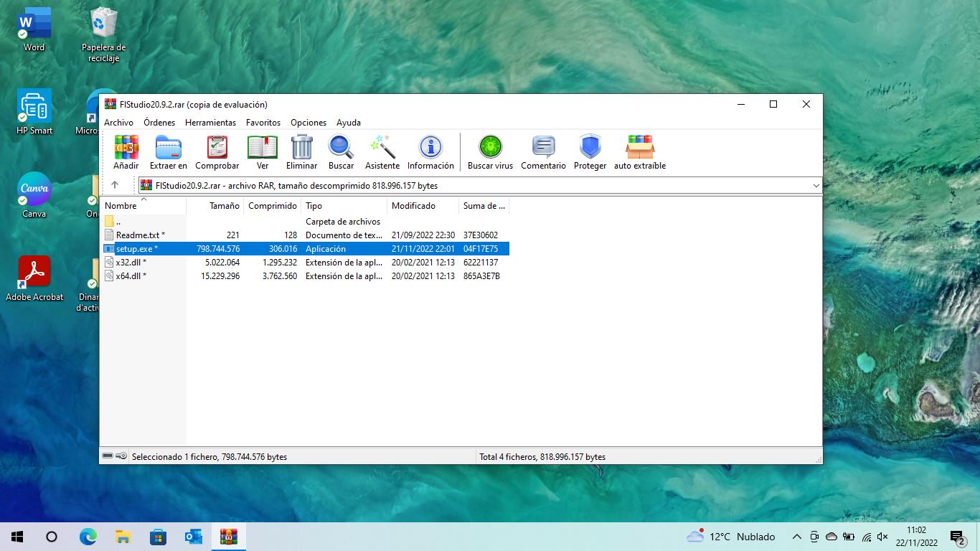
Task: Go up one folder level arrow
Action: pyautogui.click(x=115, y=185)
